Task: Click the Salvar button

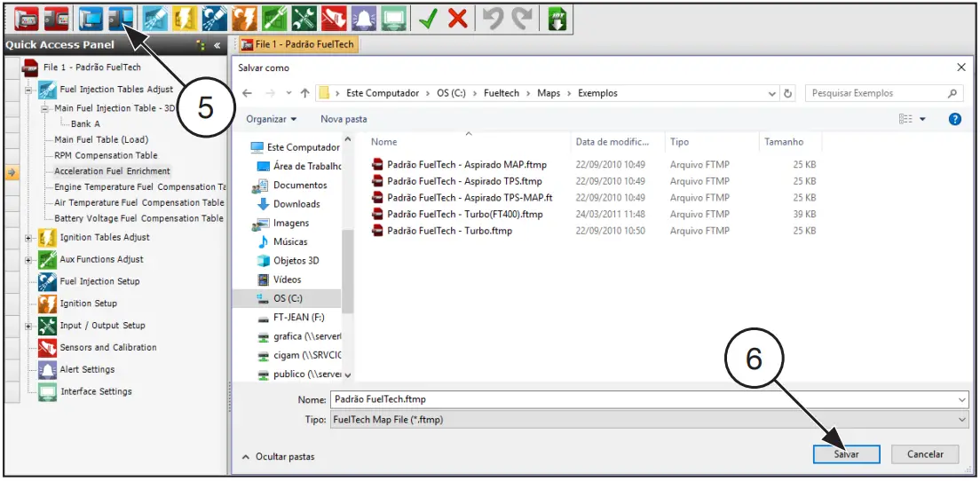Action: [x=846, y=454]
